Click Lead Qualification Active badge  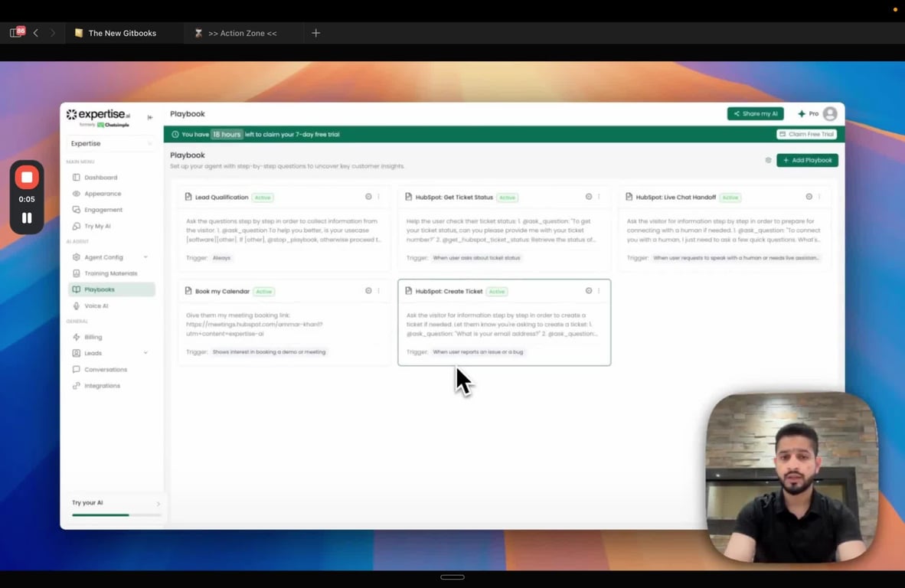263,198
